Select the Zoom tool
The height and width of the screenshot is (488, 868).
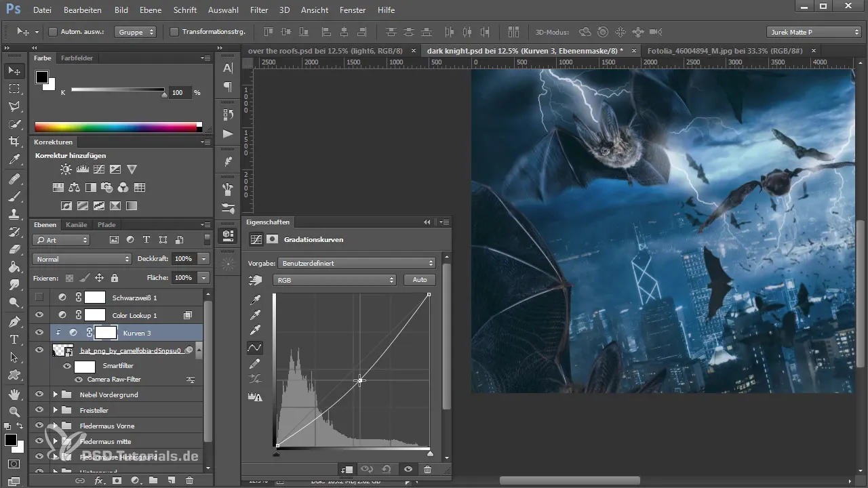(x=14, y=411)
